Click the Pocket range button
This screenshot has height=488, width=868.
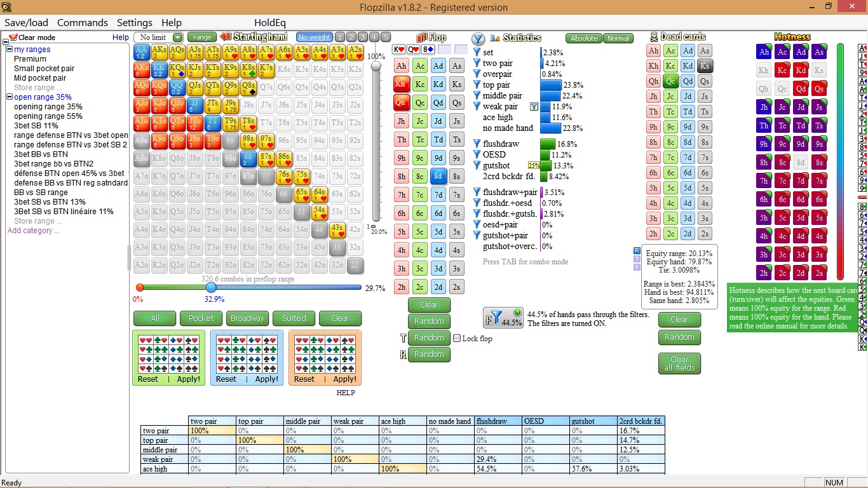tap(201, 318)
